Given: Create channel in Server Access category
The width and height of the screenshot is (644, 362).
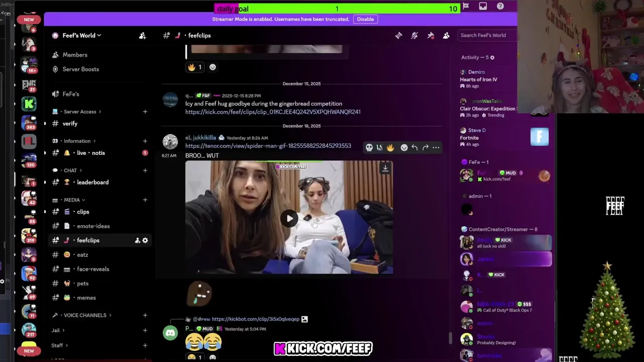Looking at the screenshot, I should (145, 112).
